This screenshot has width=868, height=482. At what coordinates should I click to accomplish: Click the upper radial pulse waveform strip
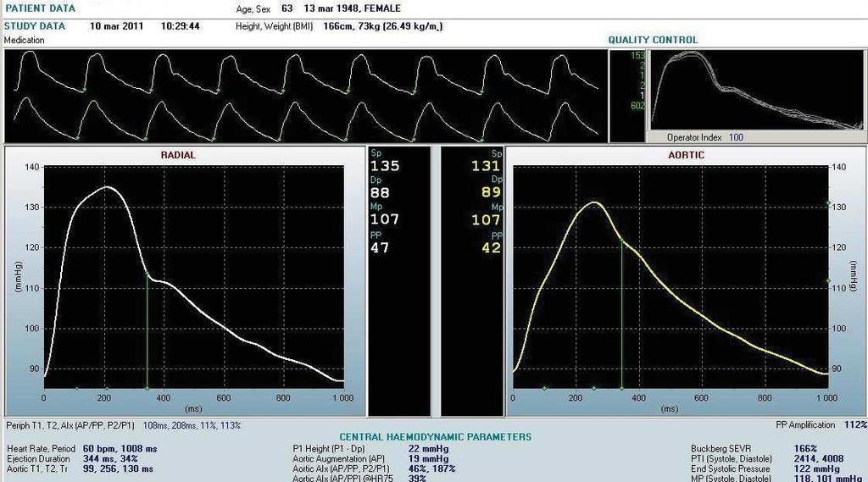(305, 72)
